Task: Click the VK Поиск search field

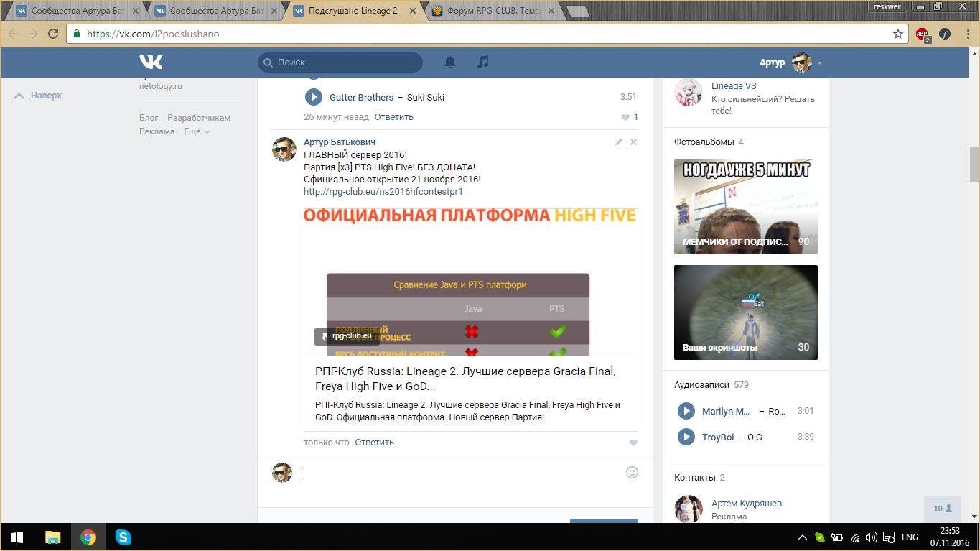Action: pos(340,62)
